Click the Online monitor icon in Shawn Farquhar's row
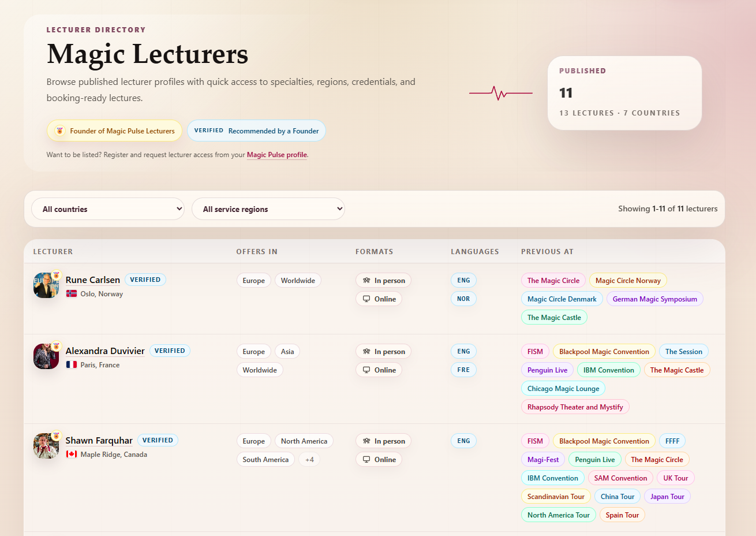 [x=366, y=459]
